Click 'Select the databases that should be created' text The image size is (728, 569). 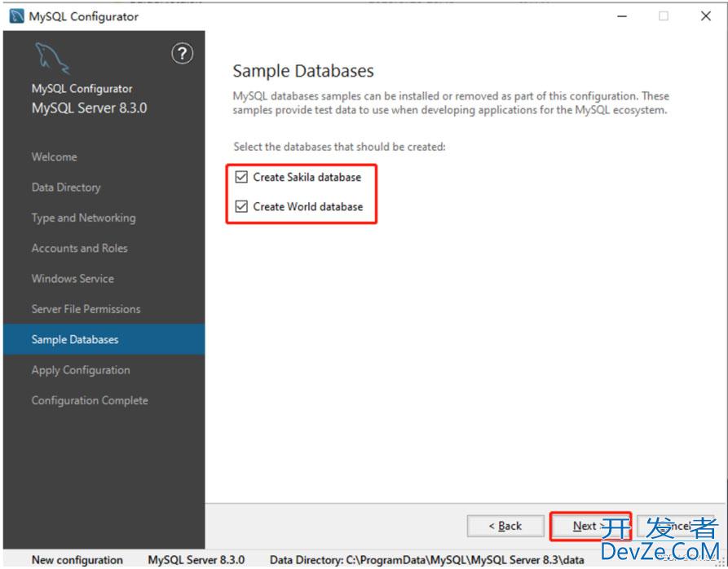(339, 147)
